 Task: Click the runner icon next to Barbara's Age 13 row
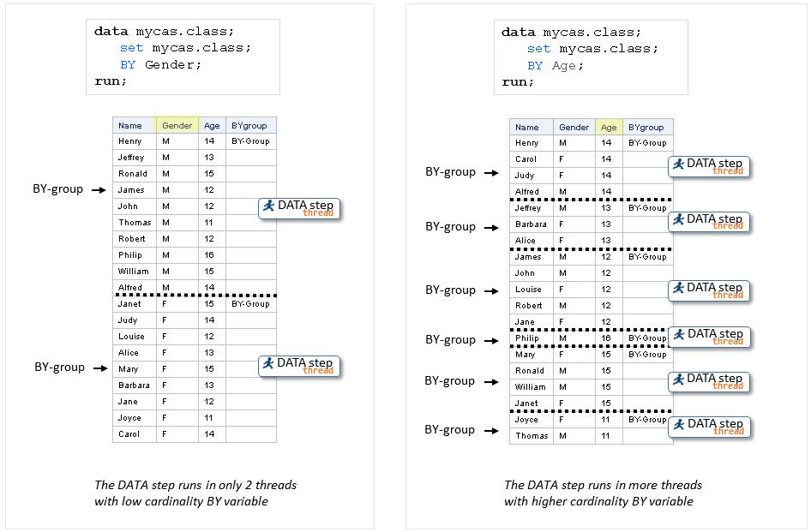tap(678, 219)
